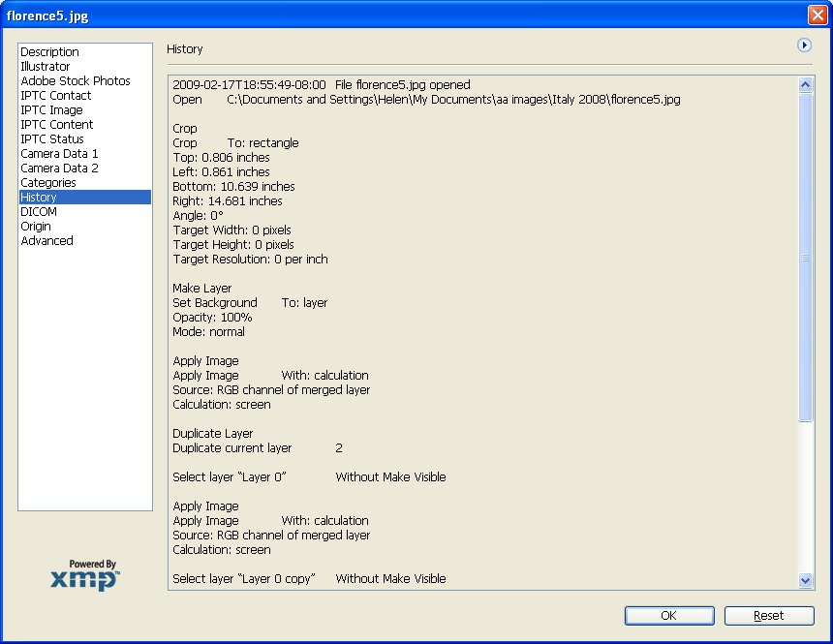Click 'Mode: normal' text
This screenshot has height=644, width=833.
pos(208,332)
